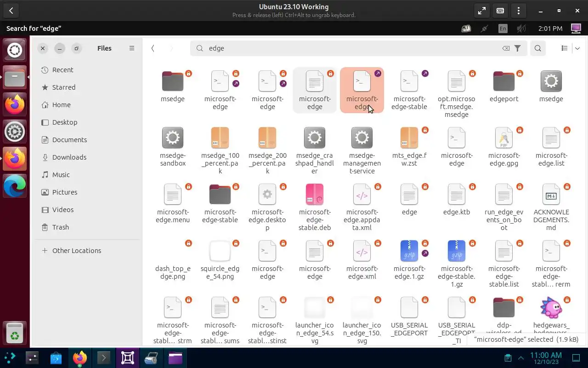This screenshot has width=588, height=368.
Task: Select the squircle_edge_54.png image
Action: tap(220, 251)
